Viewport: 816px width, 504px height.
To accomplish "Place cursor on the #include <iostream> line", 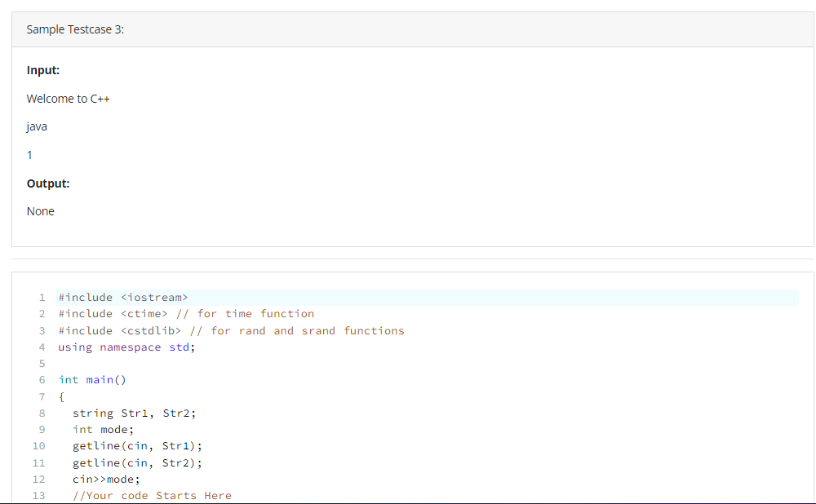I will coord(122,297).
